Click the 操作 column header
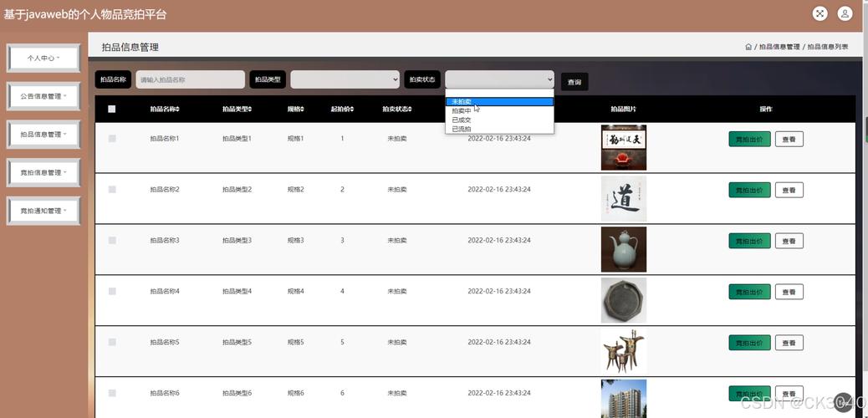The image size is (868, 418). click(x=766, y=109)
